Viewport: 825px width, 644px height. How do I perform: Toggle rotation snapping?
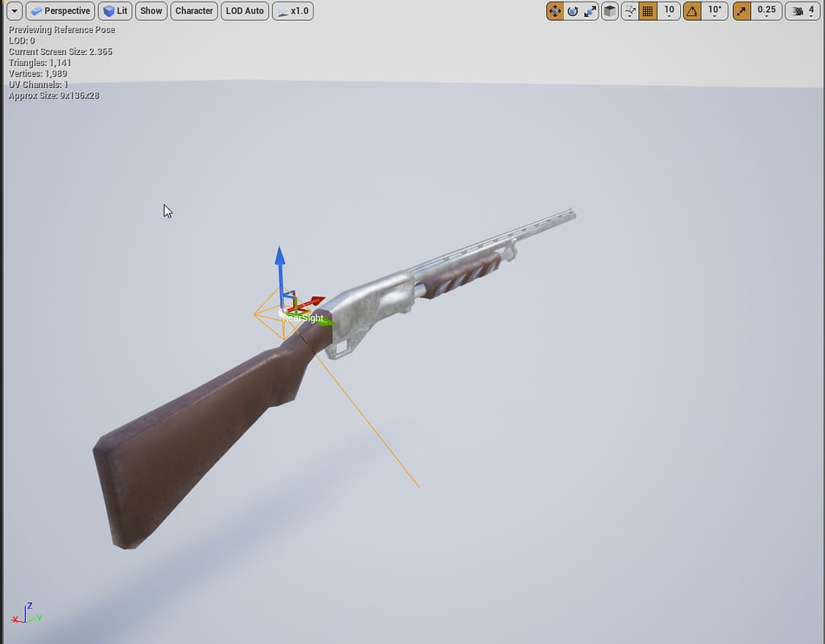click(692, 11)
